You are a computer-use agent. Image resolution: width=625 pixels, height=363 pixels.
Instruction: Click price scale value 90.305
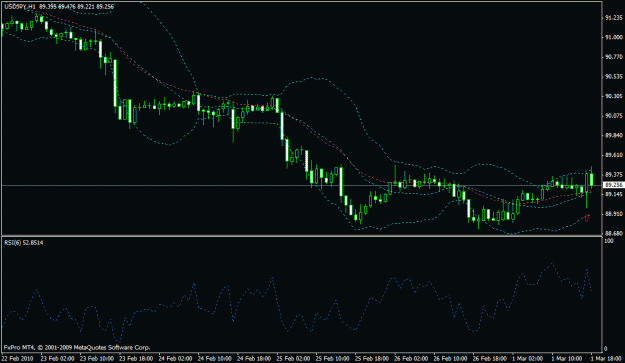[x=613, y=96]
